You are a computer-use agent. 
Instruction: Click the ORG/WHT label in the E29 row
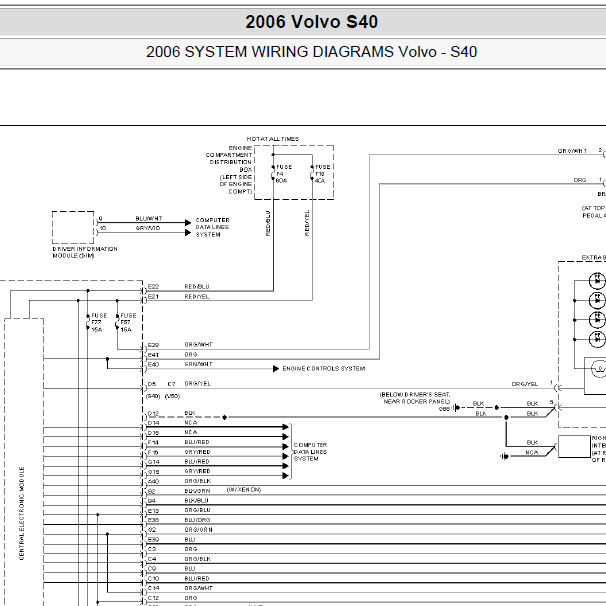pos(199,344)
